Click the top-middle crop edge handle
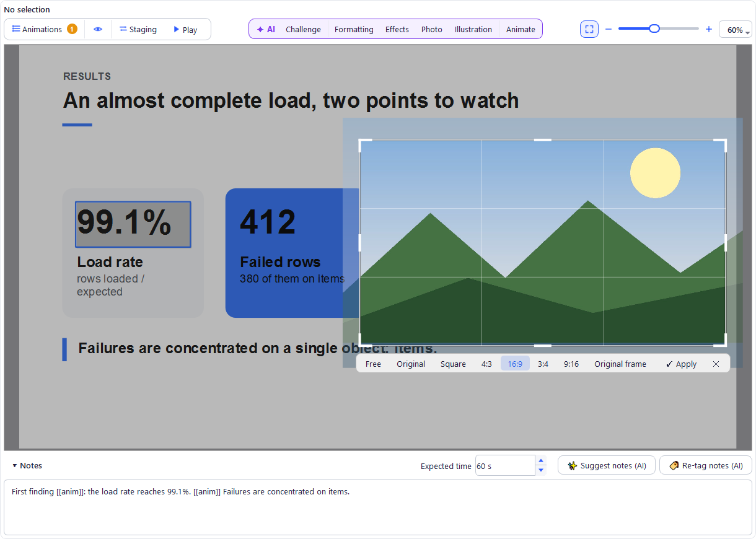The image size is (756, 539). coord(542,140)
